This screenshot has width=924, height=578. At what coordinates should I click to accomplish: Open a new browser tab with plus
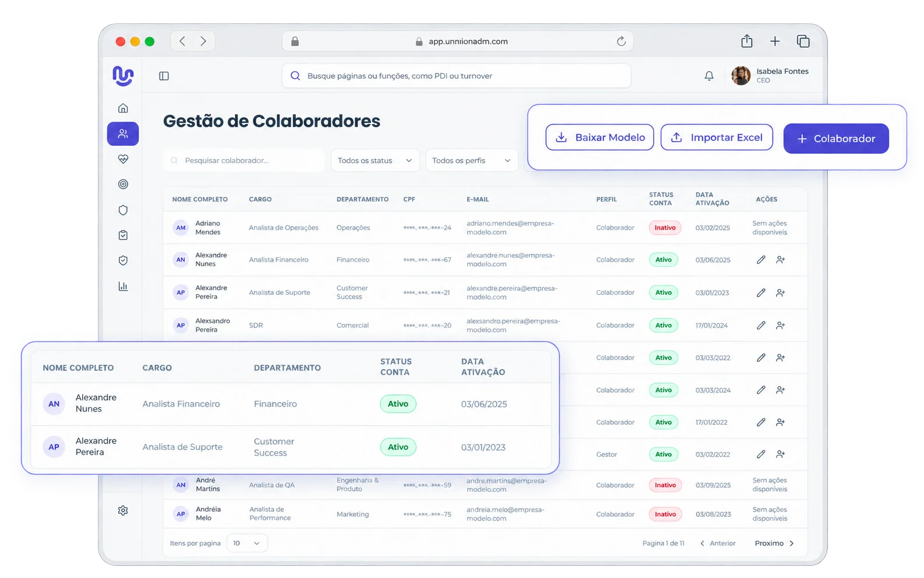pyautogui.click(x=775, y=41)
